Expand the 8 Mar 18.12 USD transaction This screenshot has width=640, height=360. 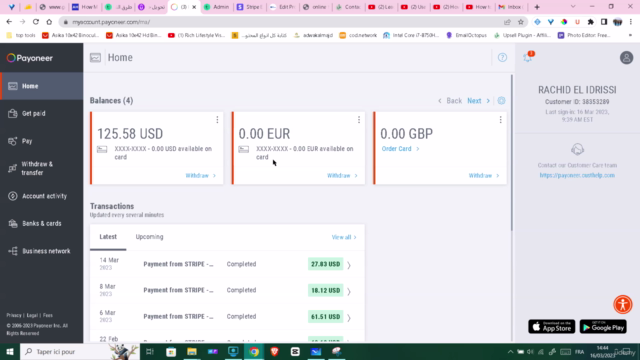coord(349,291)
